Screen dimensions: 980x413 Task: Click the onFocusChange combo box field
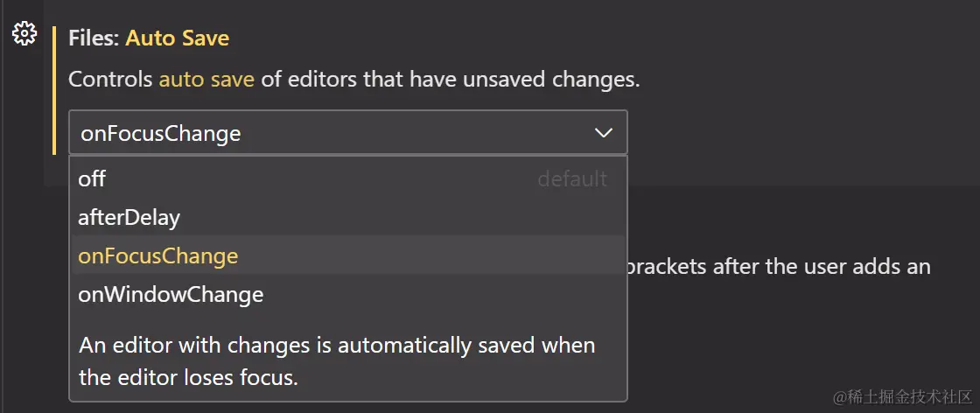tap(348, 132)
